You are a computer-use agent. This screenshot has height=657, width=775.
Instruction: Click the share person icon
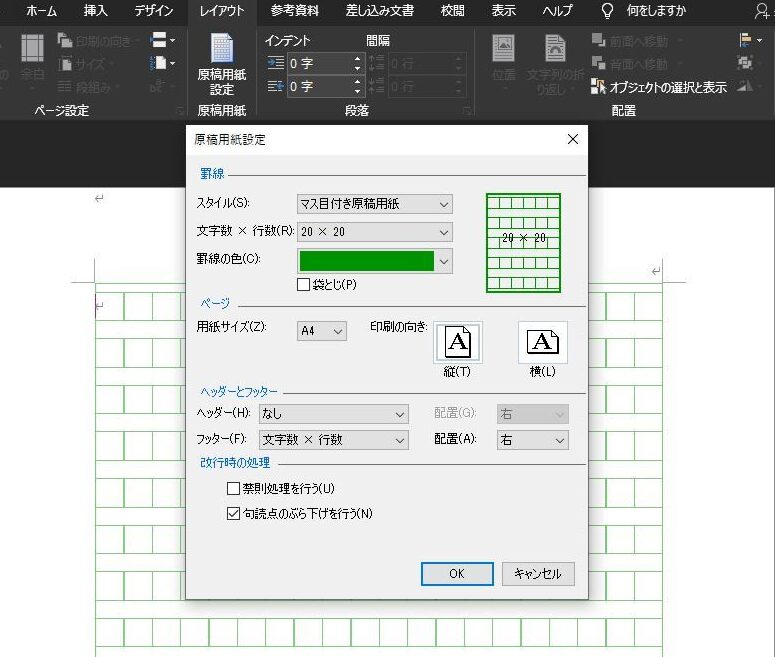763,11
